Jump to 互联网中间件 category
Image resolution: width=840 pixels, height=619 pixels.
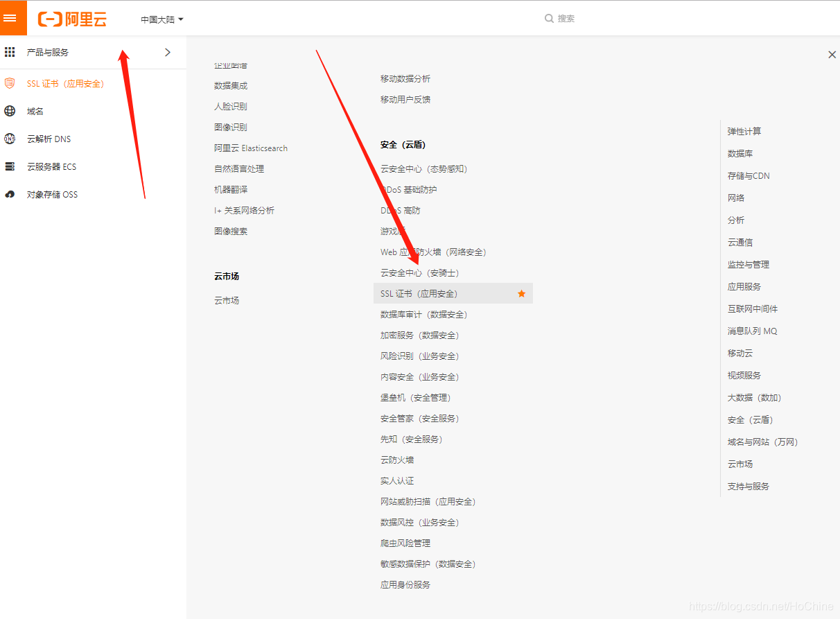pyautogui.click(x=753, y=309)
